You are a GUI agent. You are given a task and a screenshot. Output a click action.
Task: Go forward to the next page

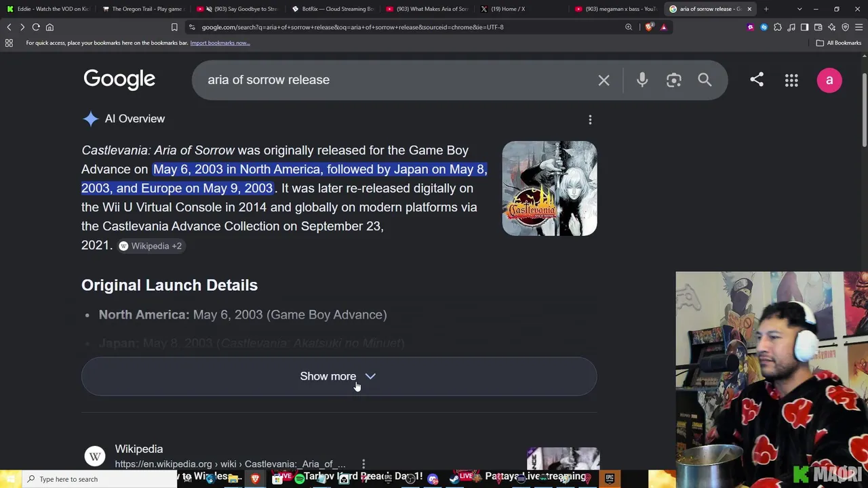coord(22,27)
